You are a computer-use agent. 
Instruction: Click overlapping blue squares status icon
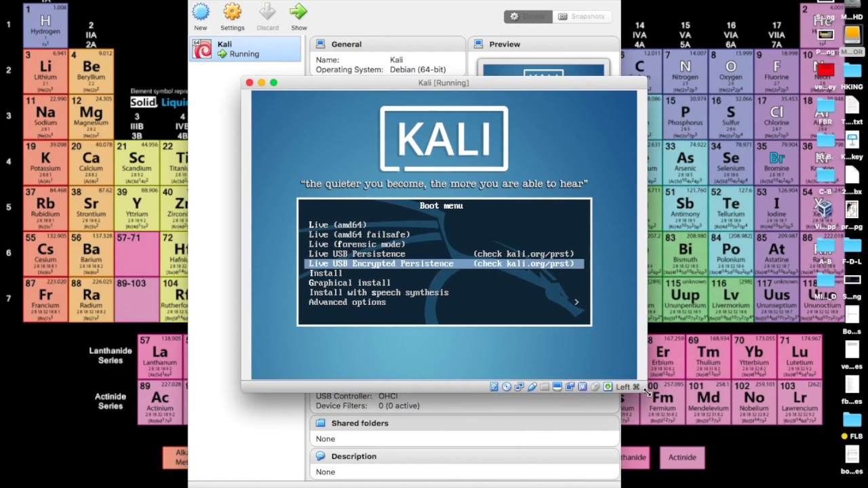click(x=570, y=386)
